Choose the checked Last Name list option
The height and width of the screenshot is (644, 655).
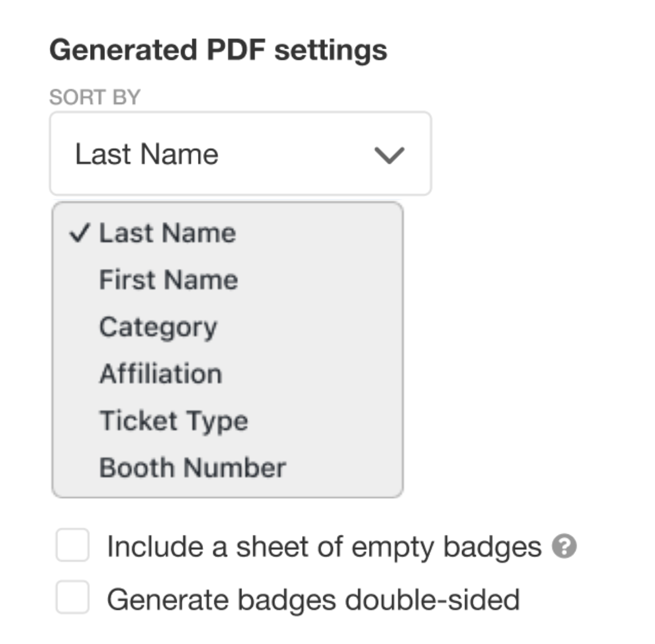coord(167,233)
